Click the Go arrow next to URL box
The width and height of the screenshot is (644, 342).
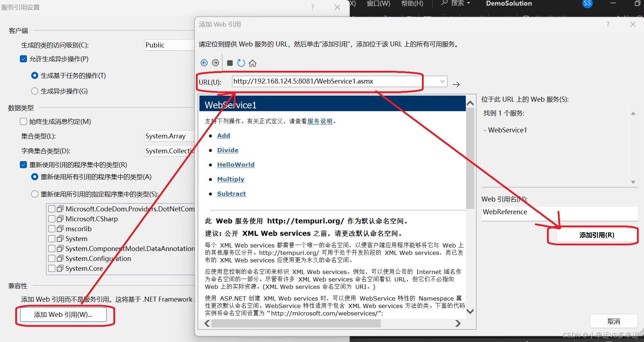(456, 84)
